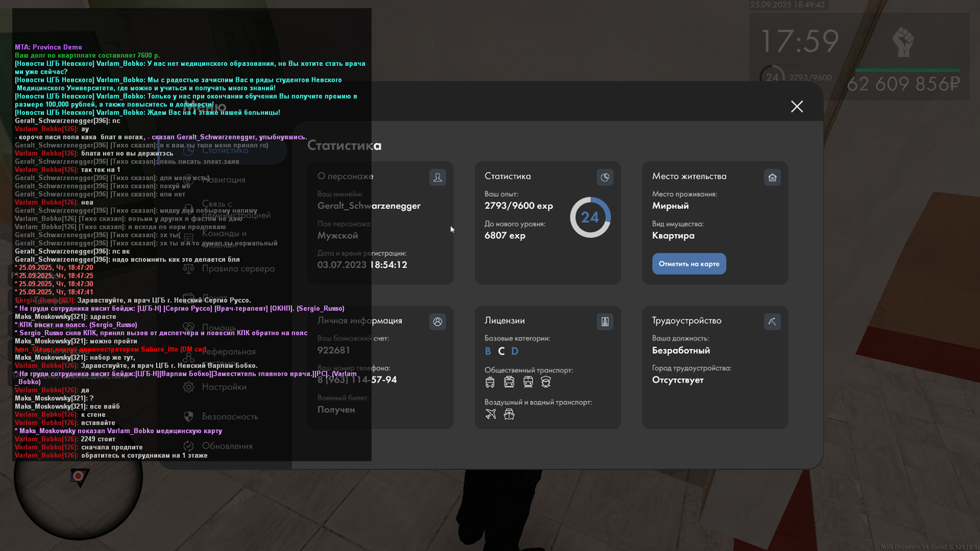Click the Статистика page heading

[345, 145]
